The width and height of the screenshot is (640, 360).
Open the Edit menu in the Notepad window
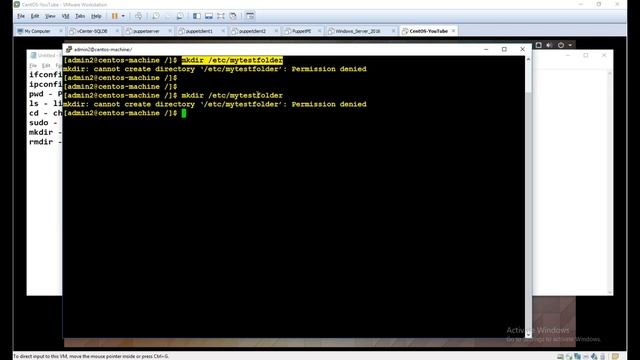(46, 66)
